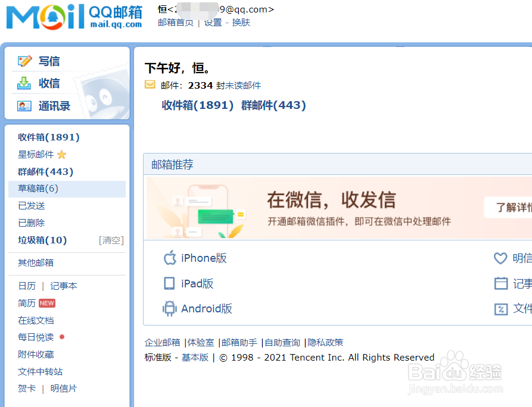Open 写信 to compose a message
The height and width of the screenshot is (407, 532).
pyautogui.click(x=49, y=61)
